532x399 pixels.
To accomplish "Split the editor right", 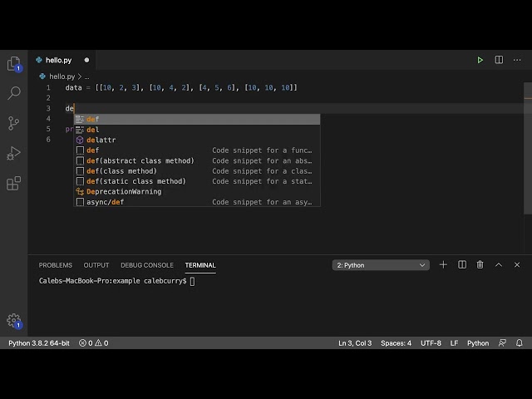I will [499, 60].
